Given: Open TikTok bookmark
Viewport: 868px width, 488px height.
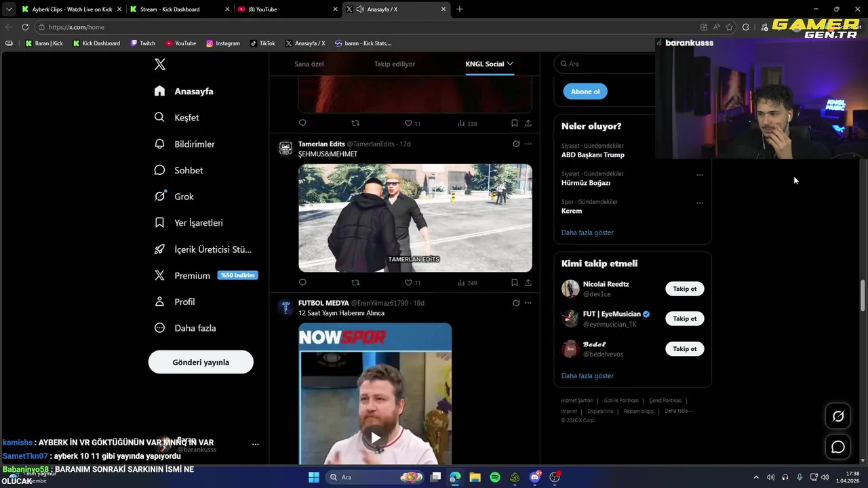Looking at the screenshot, I should click(x=262, y=43).
